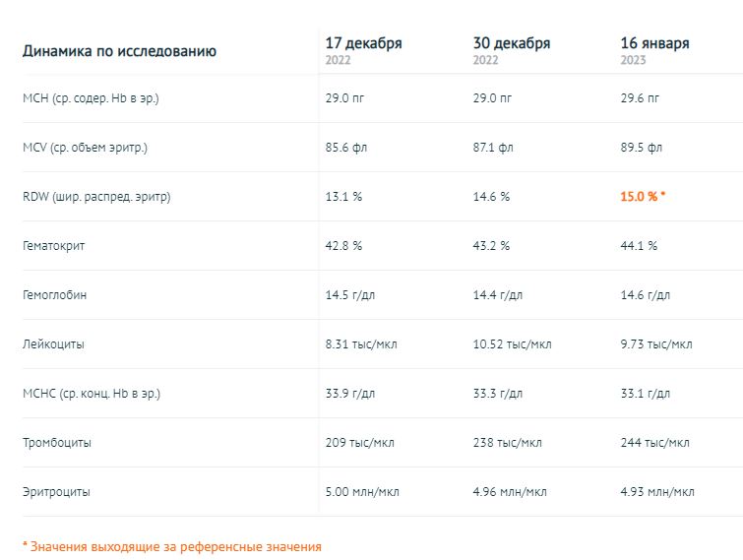743x560 pixels.
Task: Click the orange reference values footnote
Action: click(x=172, y=546)
